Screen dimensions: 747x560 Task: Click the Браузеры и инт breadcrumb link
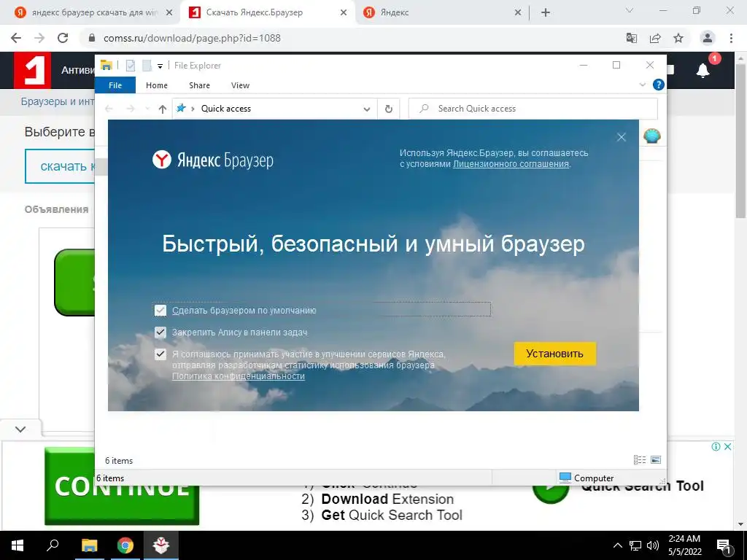[x=58, y=101]
